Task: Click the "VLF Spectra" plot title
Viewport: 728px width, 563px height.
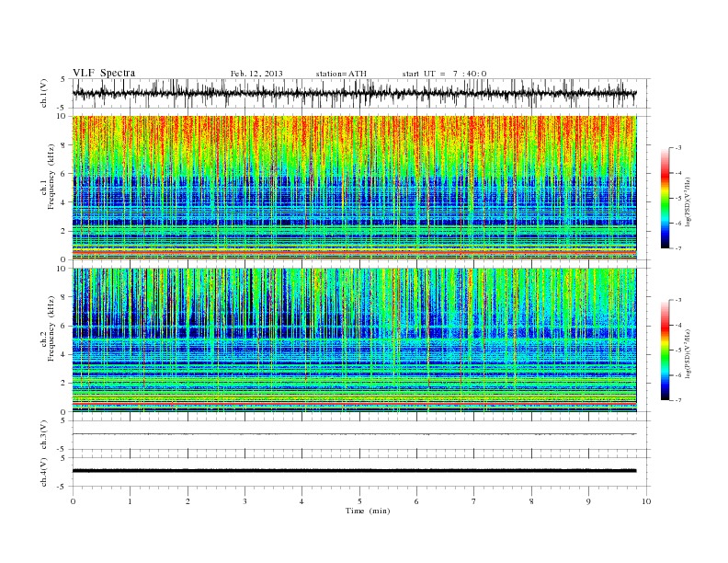Action: (x=104, y=73)
